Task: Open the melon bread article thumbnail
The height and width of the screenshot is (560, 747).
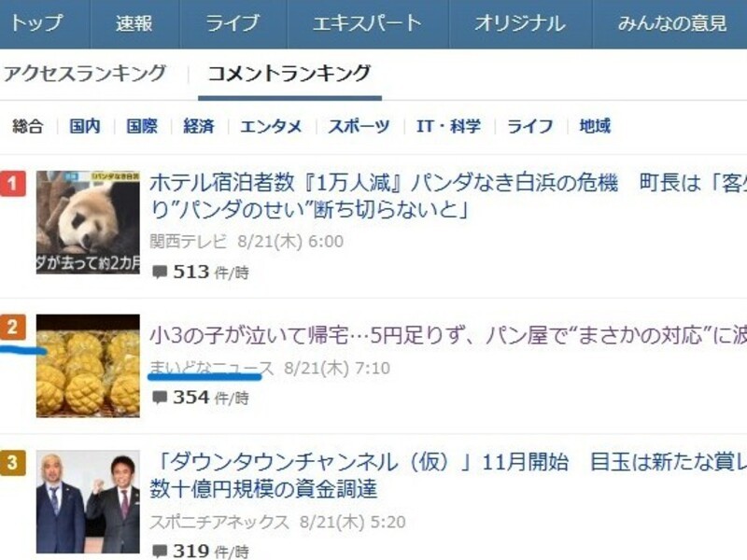Action: coord(88,366)
